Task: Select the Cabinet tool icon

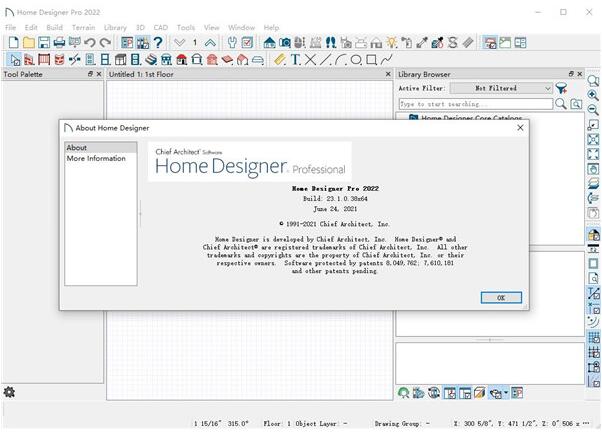Action: pos(121,59)
